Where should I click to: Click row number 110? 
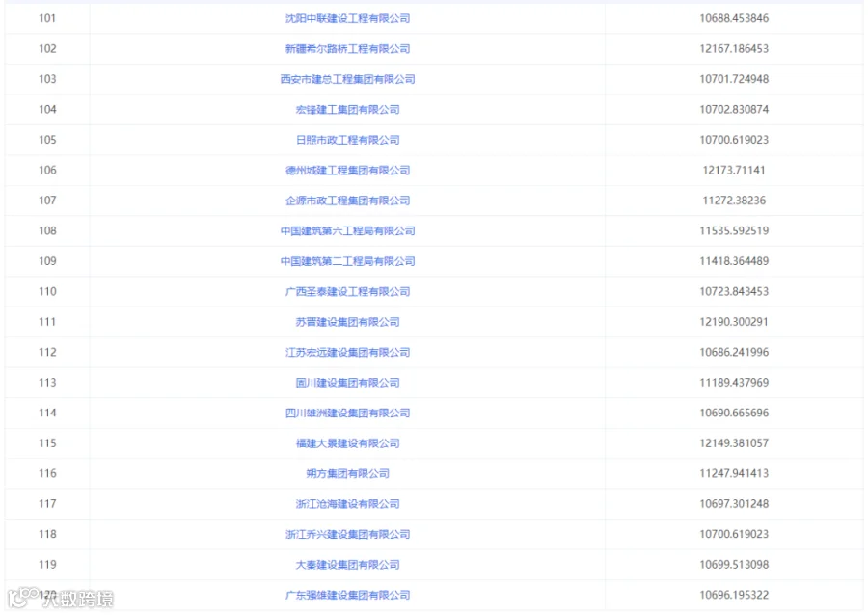47,291
